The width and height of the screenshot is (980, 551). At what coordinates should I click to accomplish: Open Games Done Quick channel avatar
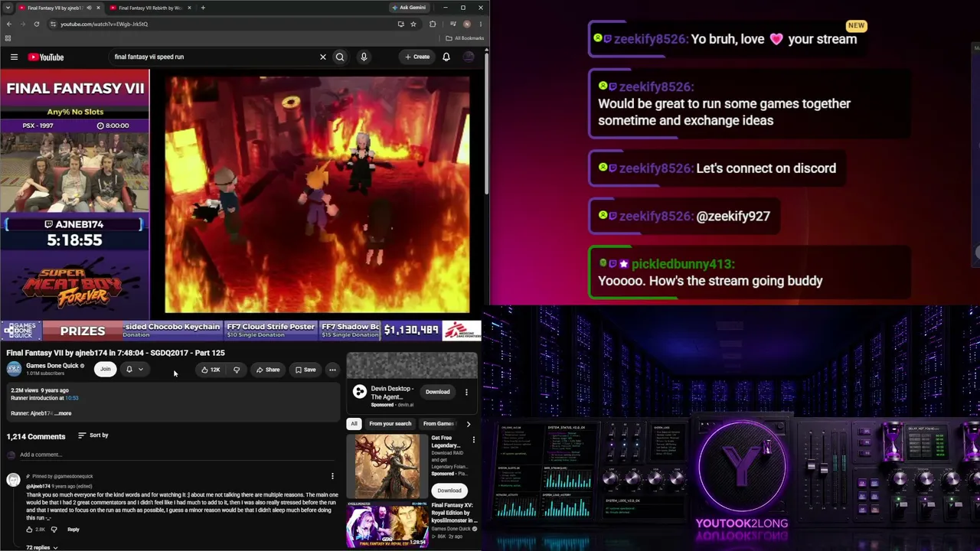[14, 369]
